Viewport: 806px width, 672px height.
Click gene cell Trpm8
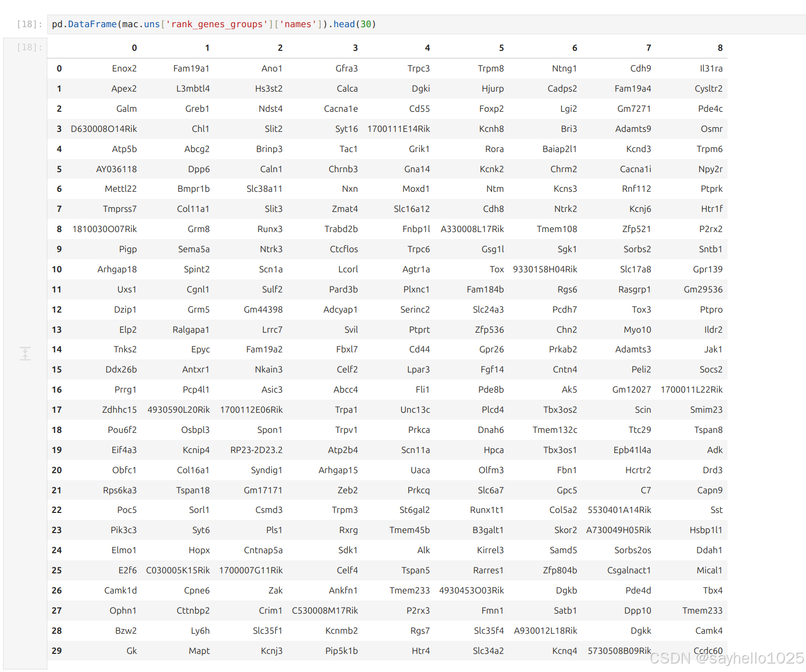pos(491,68)
